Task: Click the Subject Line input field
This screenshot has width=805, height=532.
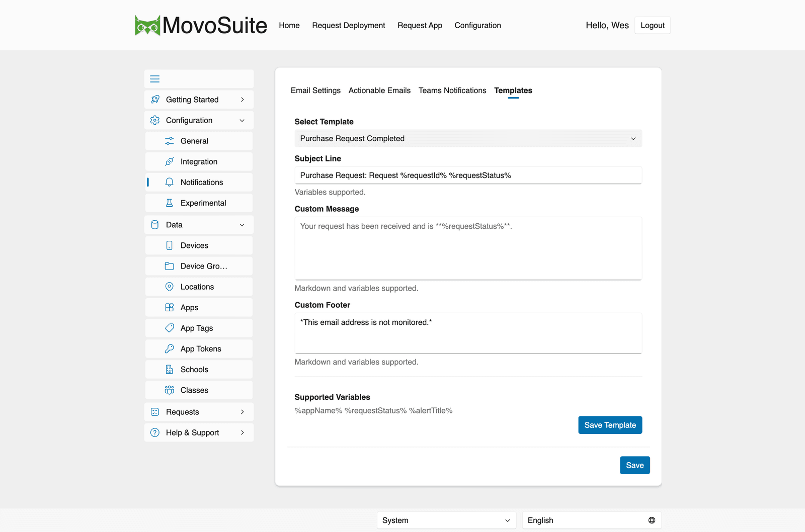Action: pos(468,175)
